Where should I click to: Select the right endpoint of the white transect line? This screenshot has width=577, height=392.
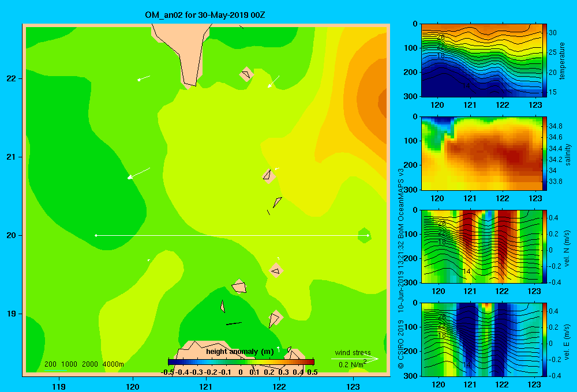[368, 235]
